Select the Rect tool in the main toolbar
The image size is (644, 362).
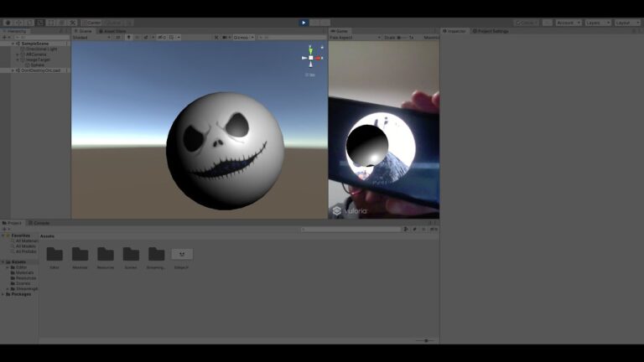pos(51,23)
